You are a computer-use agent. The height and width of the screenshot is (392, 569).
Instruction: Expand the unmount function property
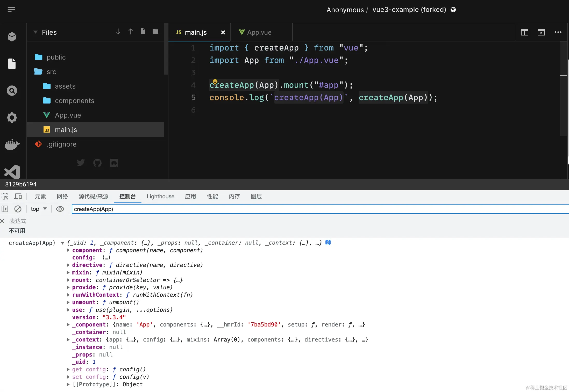click(68, 302)
